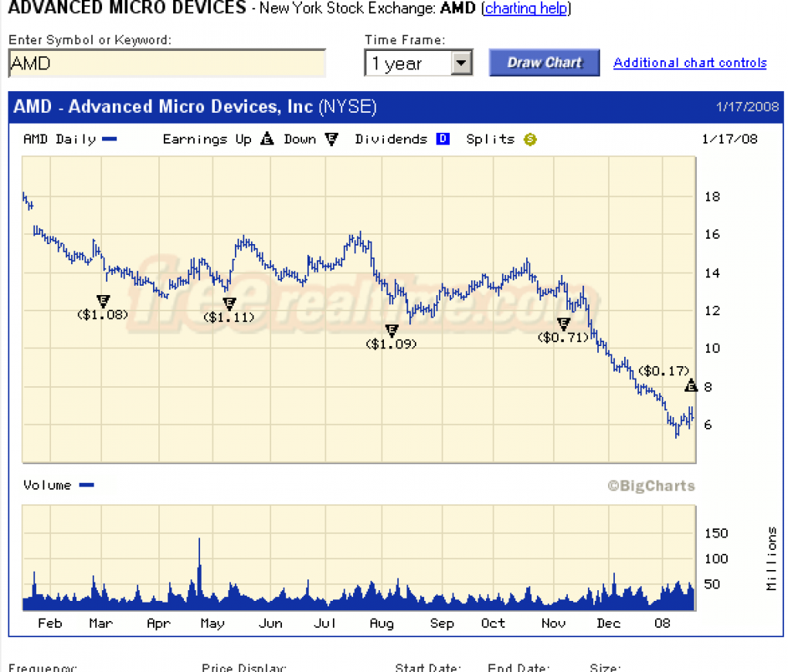Click the 18 price axis label

(712, 196)
